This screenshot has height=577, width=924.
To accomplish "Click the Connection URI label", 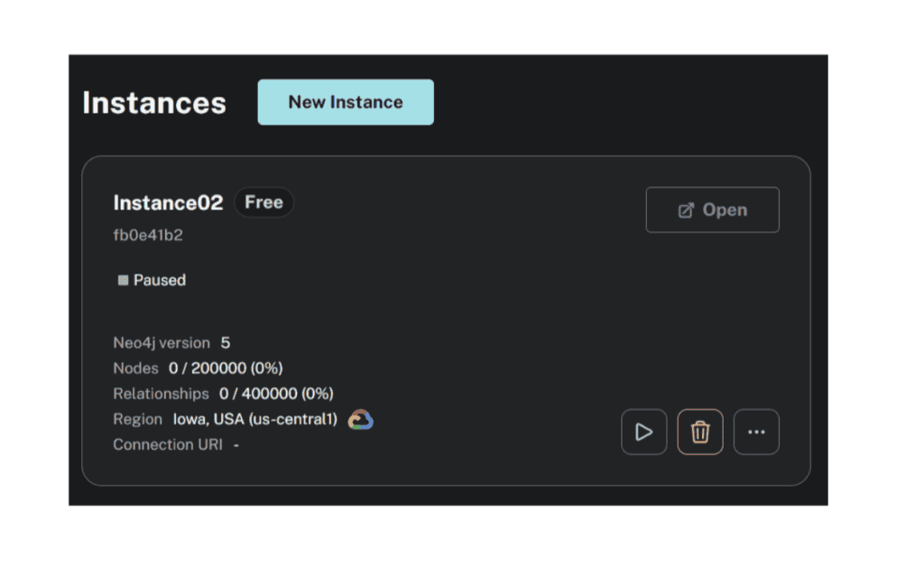I will point(168,444).
